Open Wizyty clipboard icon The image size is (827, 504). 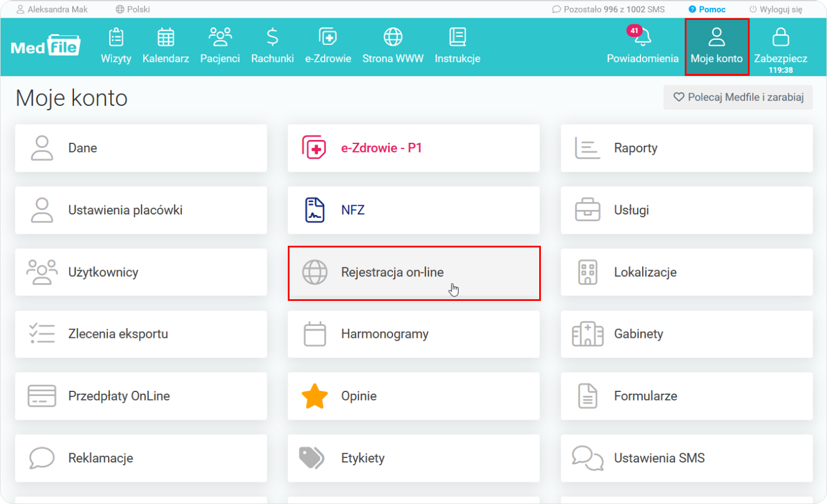pyautogui.click(x=116, y=37)
